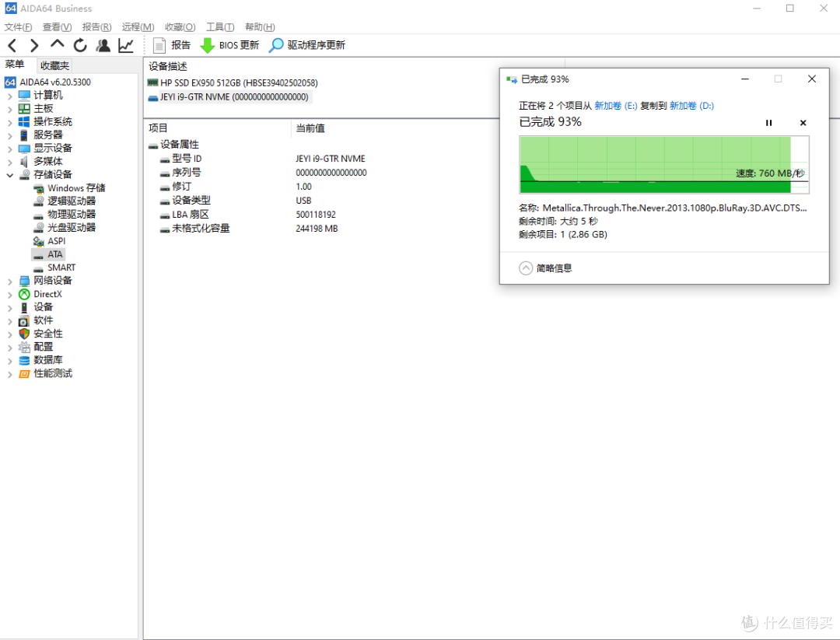Open the 帮助(H) menu

click(260, 26)
